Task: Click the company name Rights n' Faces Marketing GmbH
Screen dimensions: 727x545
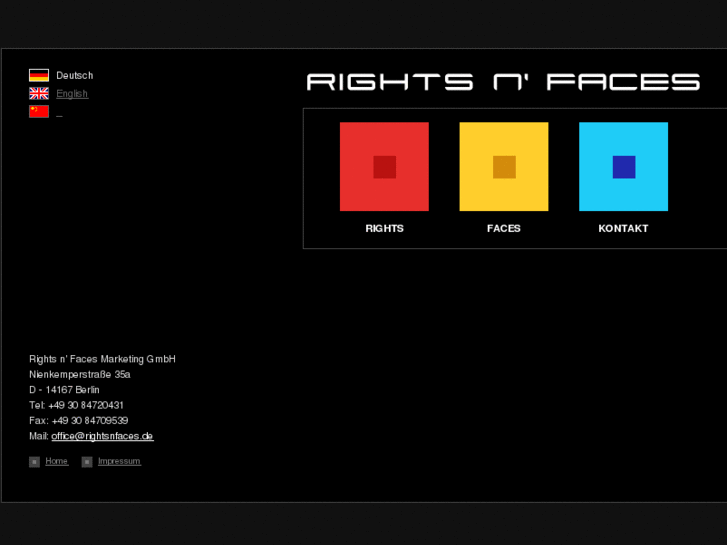Action: [x=102, y=359]
